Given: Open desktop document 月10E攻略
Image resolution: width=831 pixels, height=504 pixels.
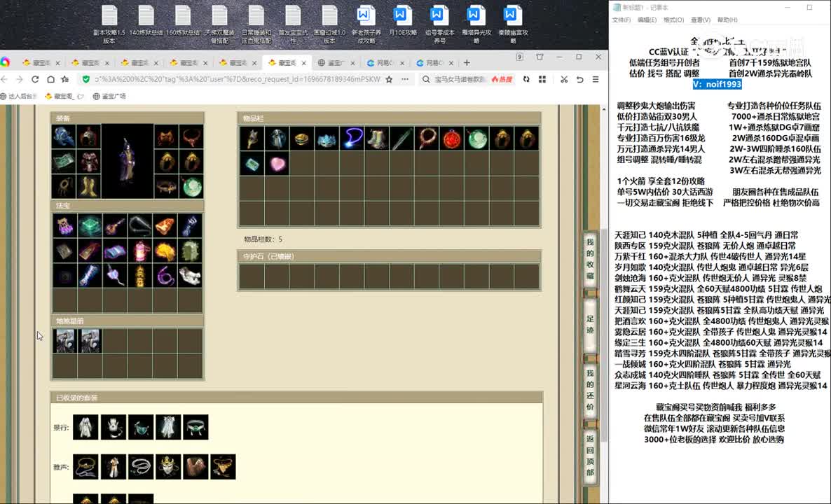Looking at the screenshot, I should click(x=403, y=21).
